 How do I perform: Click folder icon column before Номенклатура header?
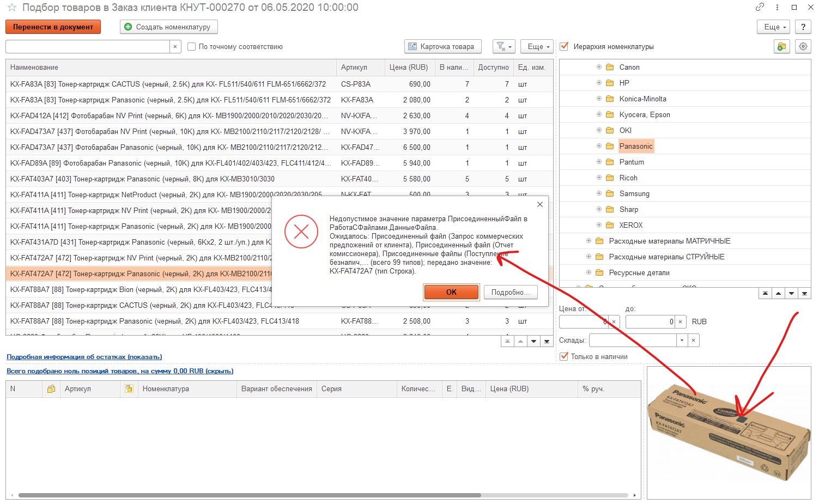tap(129, 389)
